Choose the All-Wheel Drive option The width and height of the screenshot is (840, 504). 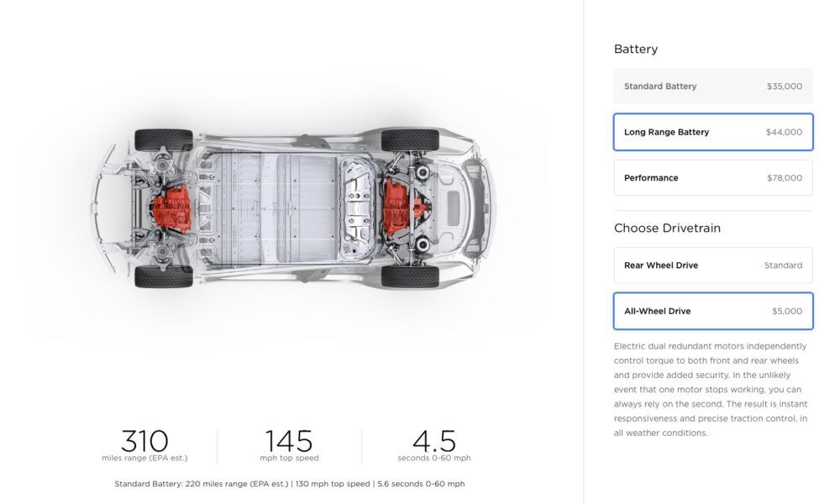coord(713,311)
